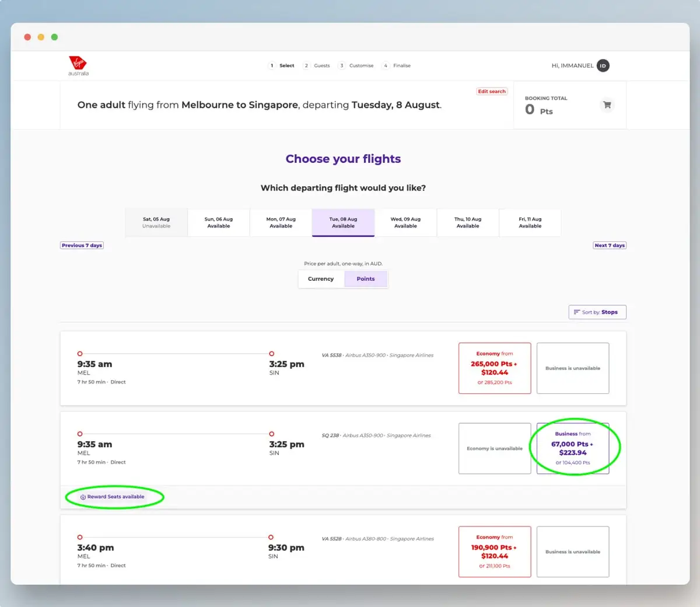Open the Sort by Stops dropdown

(x=597, y=312)
